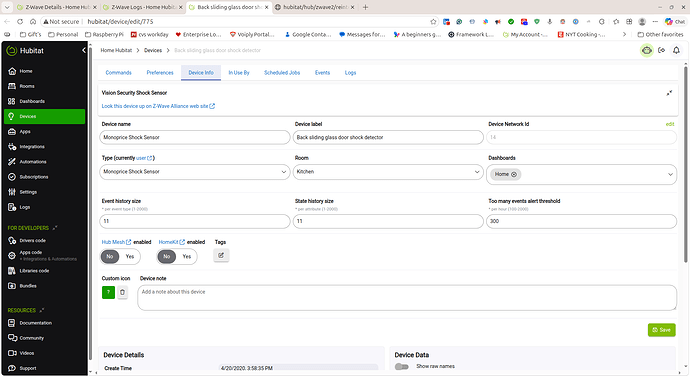
Task: Click the notification bell icon
Action: click(676, 51)
